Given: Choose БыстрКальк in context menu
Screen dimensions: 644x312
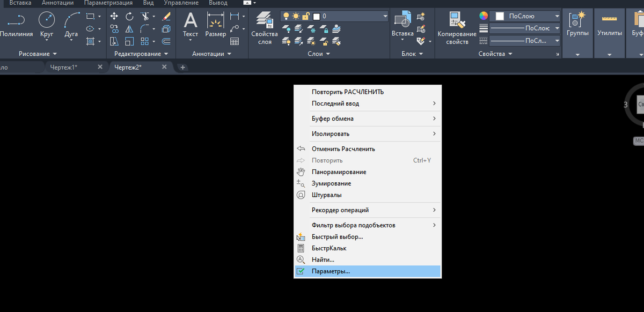Looking at the screenshot, I should (368, 248).
